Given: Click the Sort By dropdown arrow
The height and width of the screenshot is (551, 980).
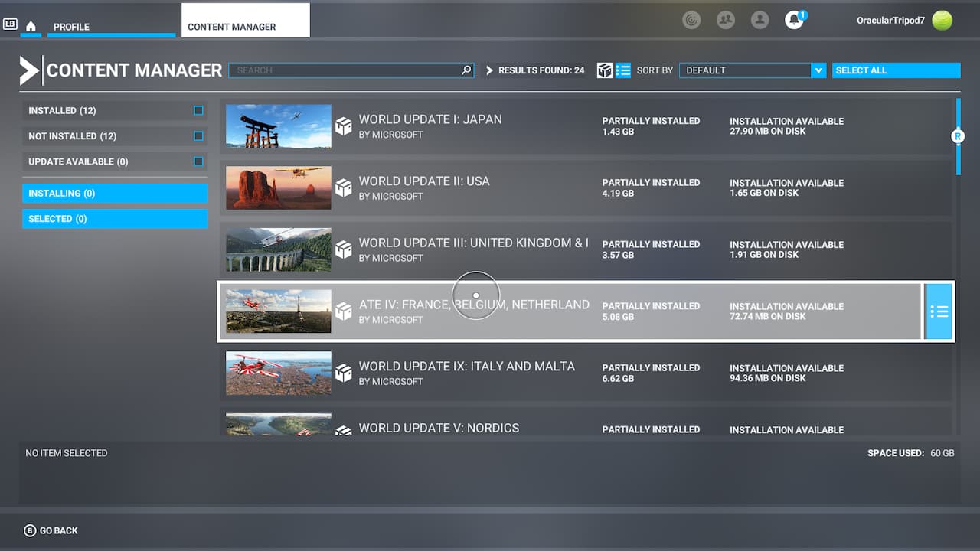Looking at the screenshot, I should click(x=818, y=70).
